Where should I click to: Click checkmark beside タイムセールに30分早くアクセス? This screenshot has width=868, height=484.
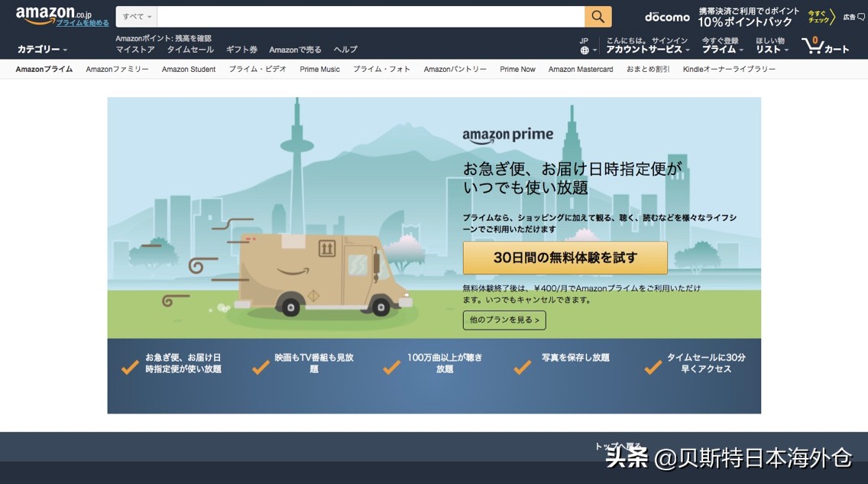click(653, 366)
